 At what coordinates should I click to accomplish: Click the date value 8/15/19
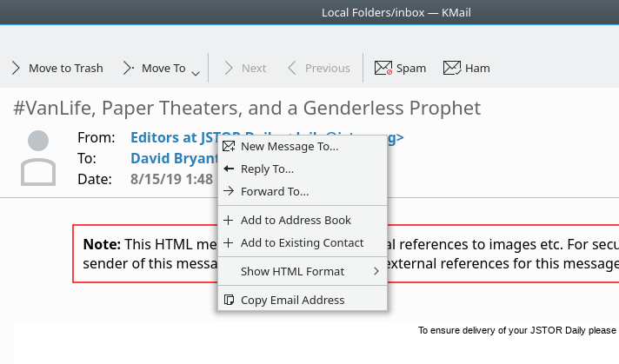tap(172, 179)
